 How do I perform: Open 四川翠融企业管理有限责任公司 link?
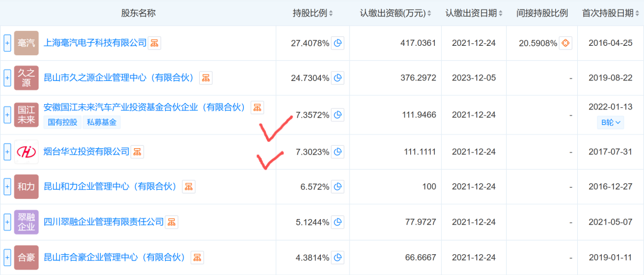coord(104,221)
